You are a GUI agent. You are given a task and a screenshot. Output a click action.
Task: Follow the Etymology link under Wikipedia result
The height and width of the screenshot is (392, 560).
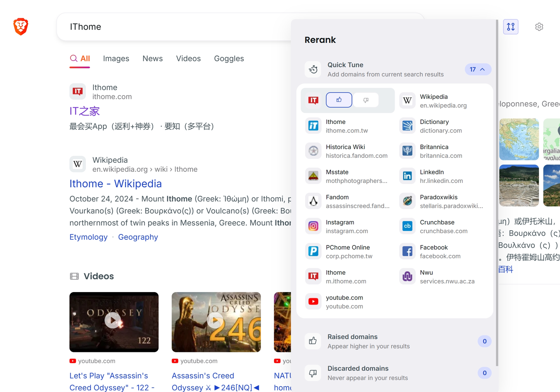coord(88,237)
